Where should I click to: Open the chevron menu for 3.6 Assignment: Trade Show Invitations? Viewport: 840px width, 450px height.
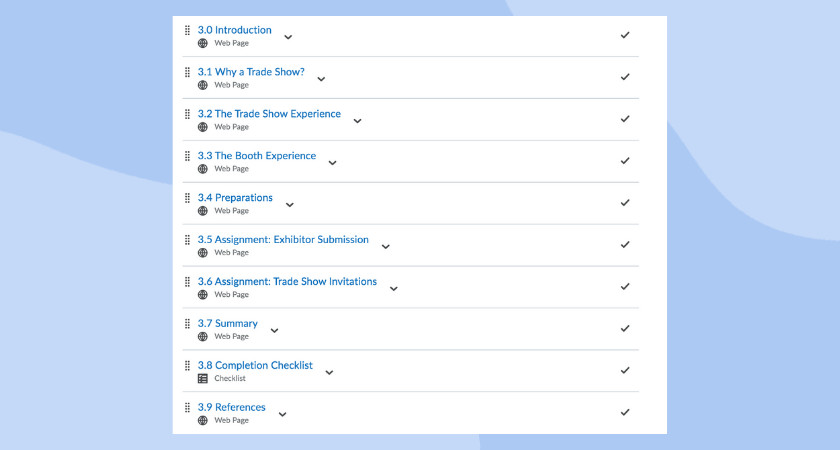pos(393,289)
